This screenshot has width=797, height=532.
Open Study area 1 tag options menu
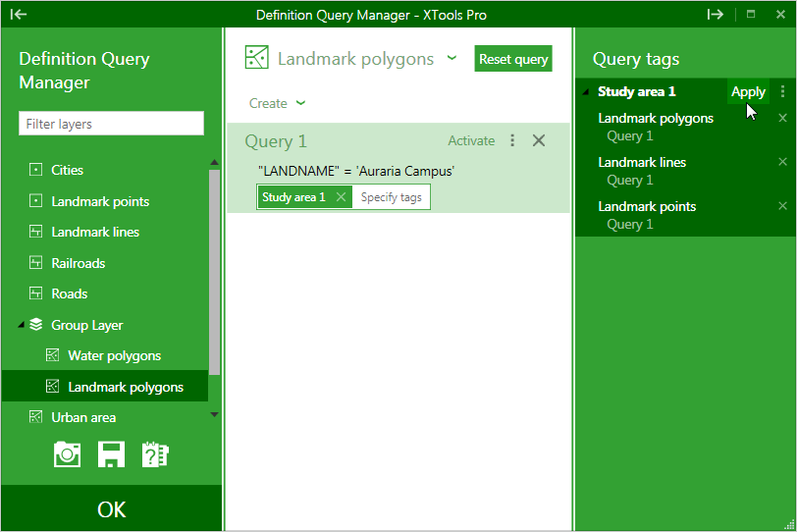[x=783, y=91]
